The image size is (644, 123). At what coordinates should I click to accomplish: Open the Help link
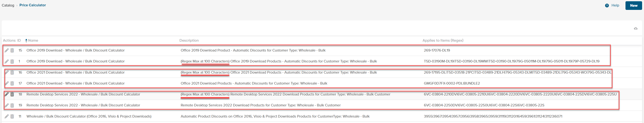[x=615, y=5]
